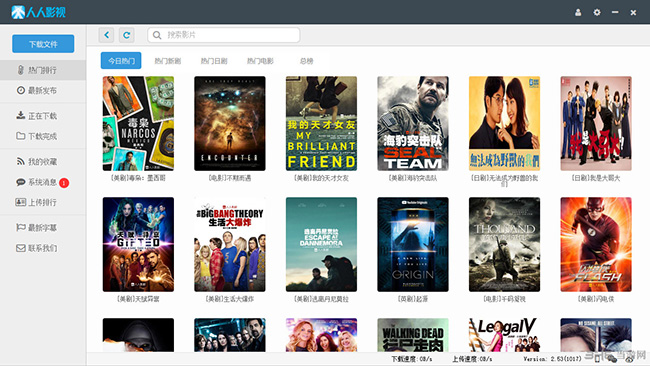This screenshot has width=650, height=366.
Task: Open the SEAL Team poster
Action: click(413, 123)
